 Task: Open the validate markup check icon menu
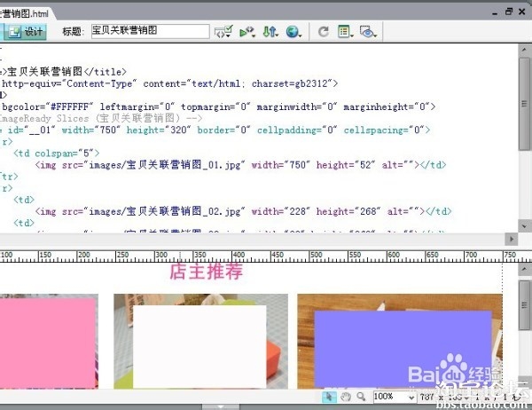click(x=223, y=32)
